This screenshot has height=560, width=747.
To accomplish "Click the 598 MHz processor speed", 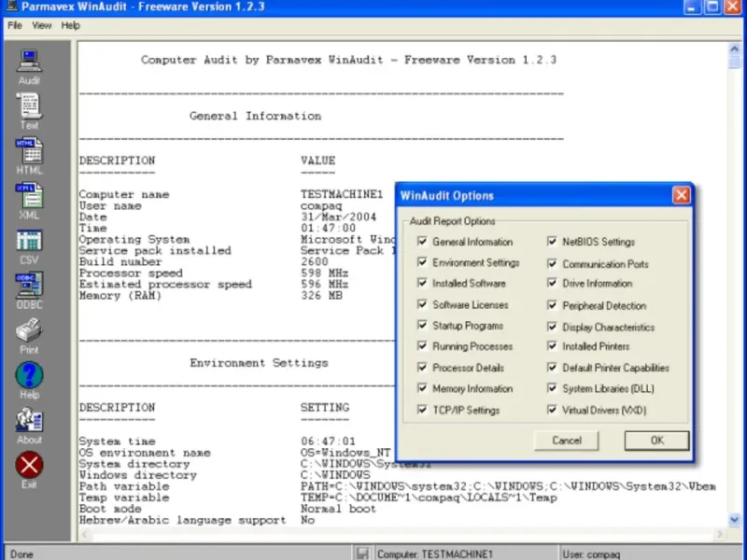I will [x=324, y=273].
